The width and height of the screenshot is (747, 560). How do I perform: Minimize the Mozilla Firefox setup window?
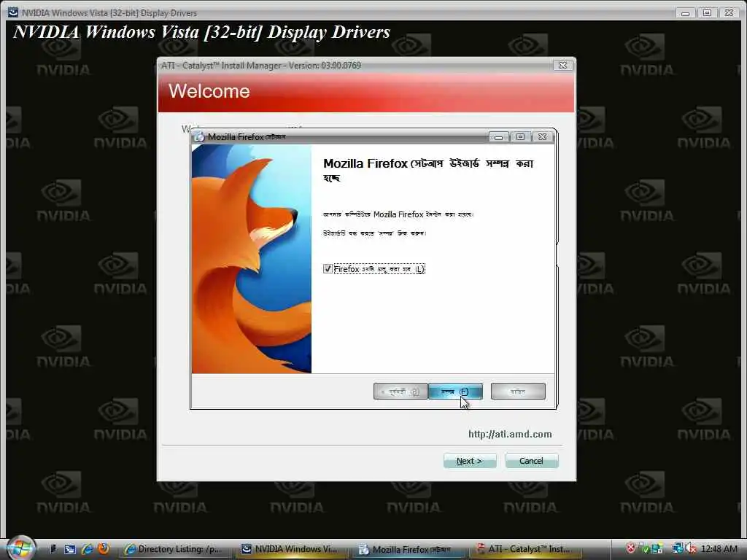tap(499, 137)
